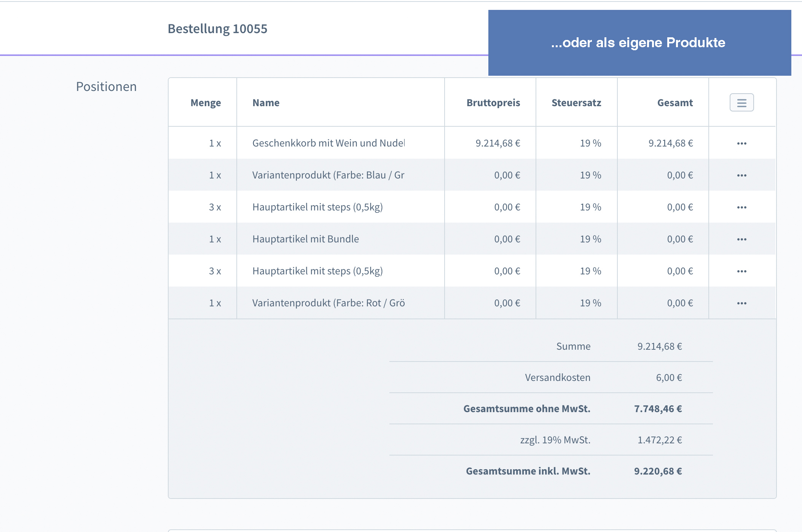802x532 pixels.
Task: Click the Summe amount 9.214,68 €
Action: tap(660, 346)
